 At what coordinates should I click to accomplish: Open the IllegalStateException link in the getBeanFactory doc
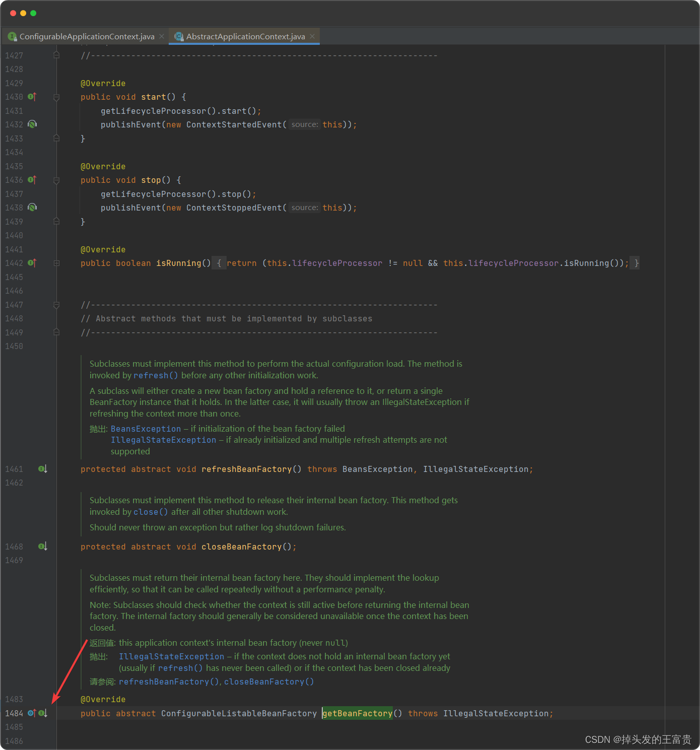click(171, 656)
